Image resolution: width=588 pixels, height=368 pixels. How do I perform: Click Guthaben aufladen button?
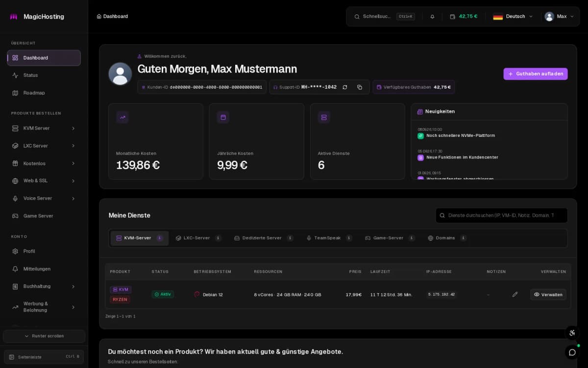coord(536,74)
